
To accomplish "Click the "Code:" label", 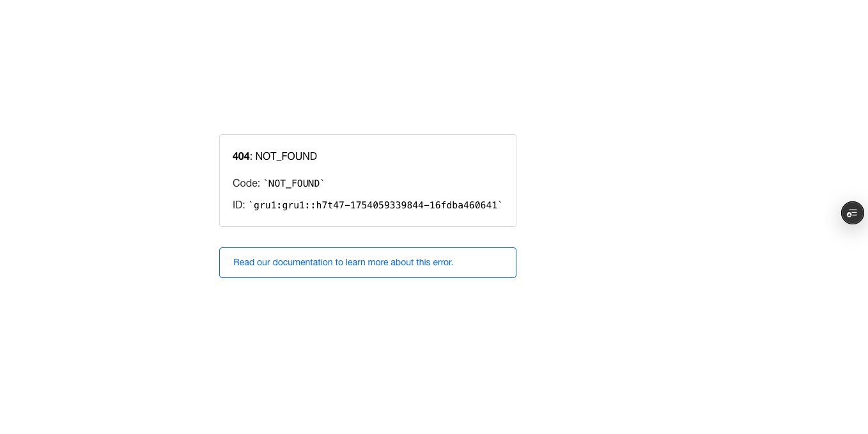I will point(246,183).
